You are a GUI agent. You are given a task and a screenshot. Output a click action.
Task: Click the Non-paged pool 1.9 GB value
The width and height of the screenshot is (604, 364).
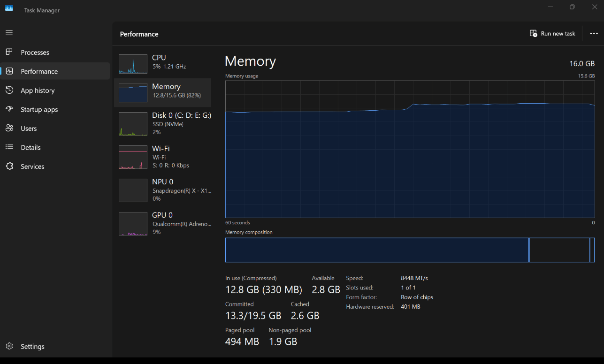(283, 341)
